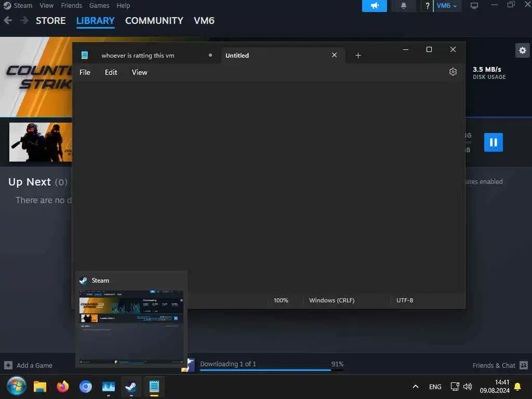Click the game icon beside the download status

pyautogui.click(x=188, y=365)
